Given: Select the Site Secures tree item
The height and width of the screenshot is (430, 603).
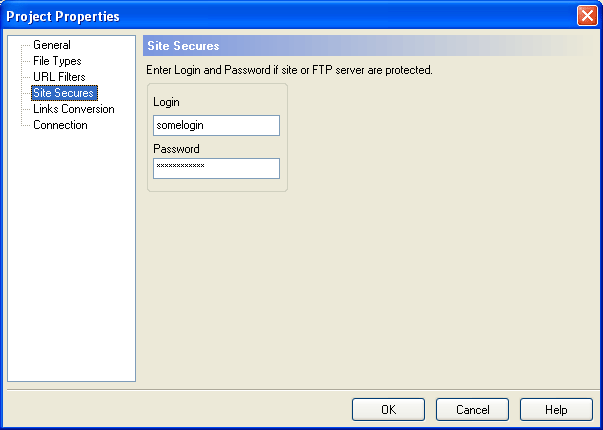Looking at the screenshot, I should click(x=63, y=93).
